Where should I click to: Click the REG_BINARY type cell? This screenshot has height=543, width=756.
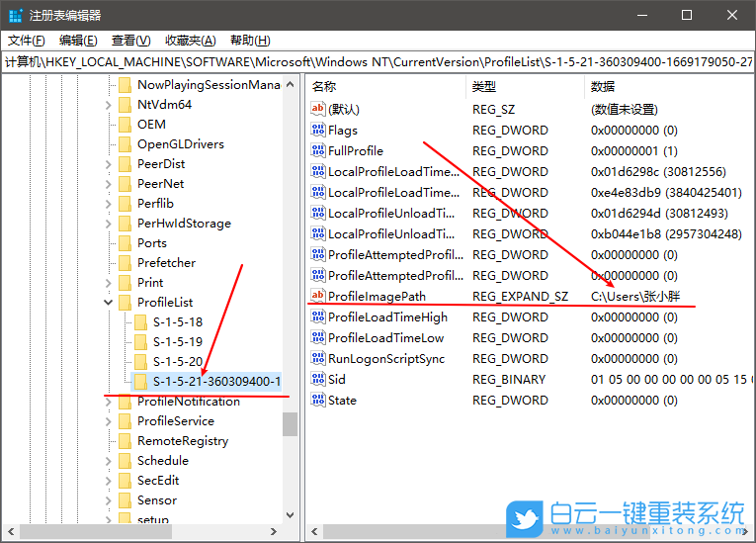tap(509, 380)
